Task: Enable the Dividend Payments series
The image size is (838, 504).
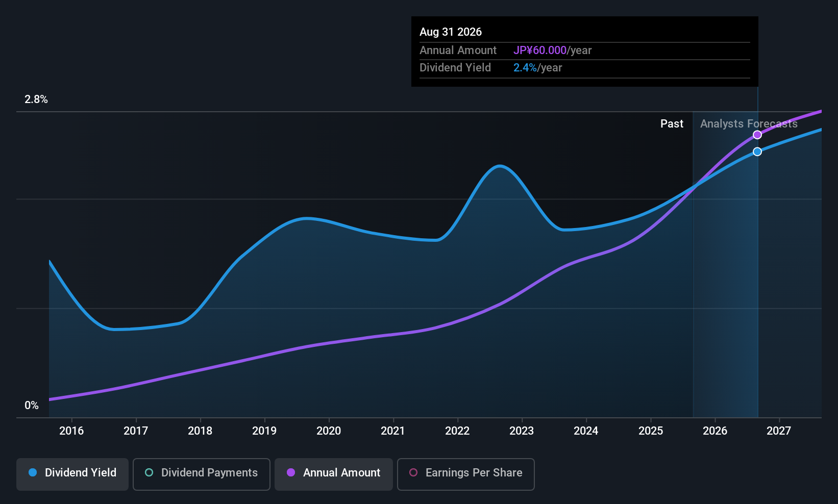Action: (x=201, y=473)
